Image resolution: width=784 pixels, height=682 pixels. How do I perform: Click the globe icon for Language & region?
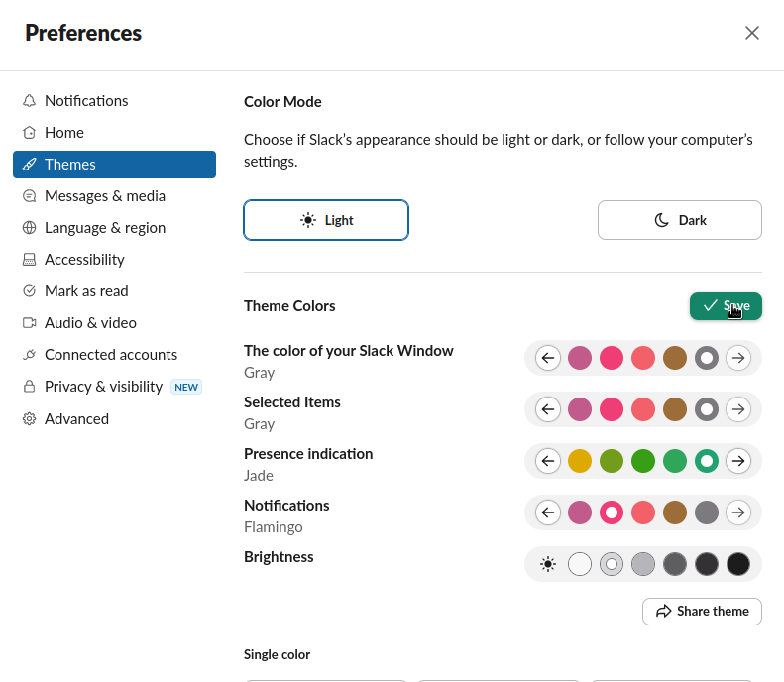coord(30,228)
